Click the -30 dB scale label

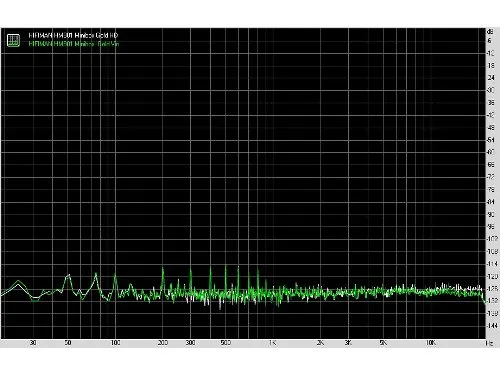(491, 90)
